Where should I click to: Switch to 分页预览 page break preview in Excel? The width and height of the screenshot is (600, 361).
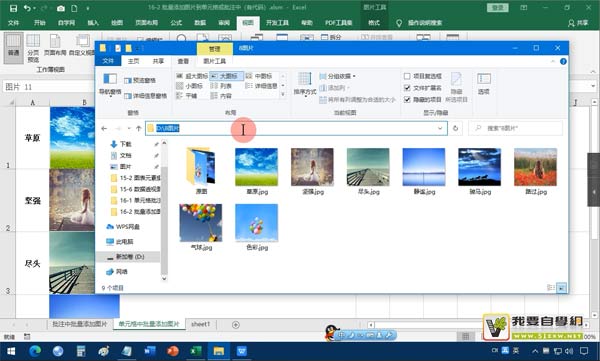(33, 48)
